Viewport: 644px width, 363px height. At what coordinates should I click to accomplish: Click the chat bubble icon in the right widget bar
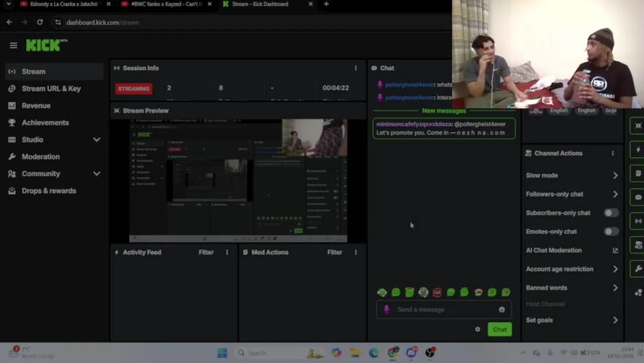coord(638,198)
